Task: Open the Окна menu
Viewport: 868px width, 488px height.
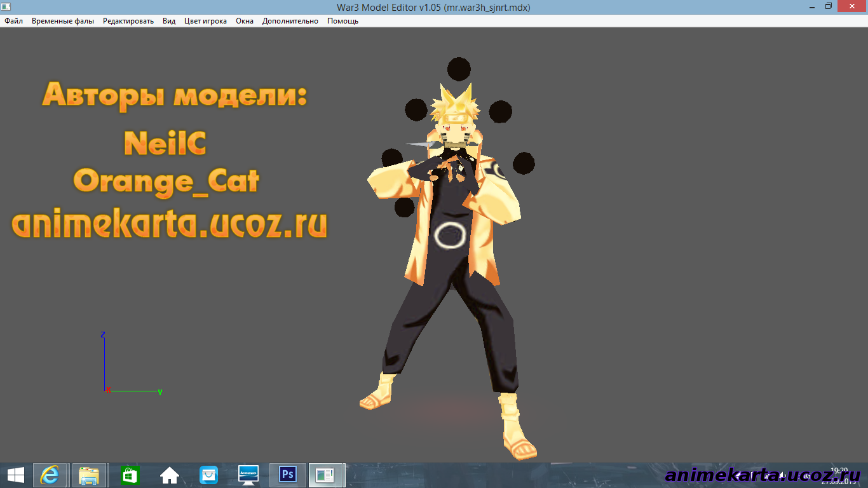Action: click(x=245, y=21)
